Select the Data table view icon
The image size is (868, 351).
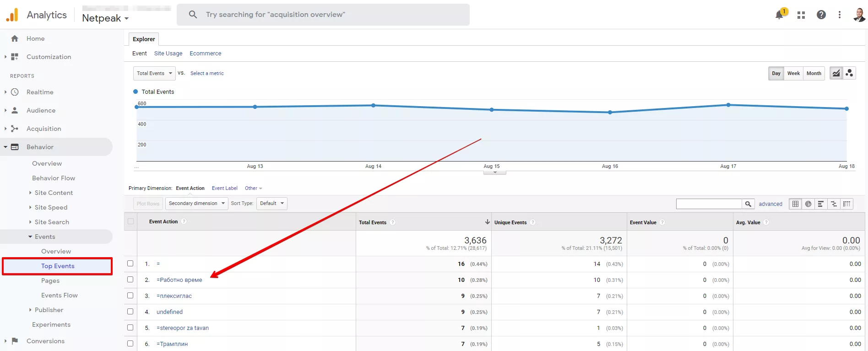coord(796,204)
